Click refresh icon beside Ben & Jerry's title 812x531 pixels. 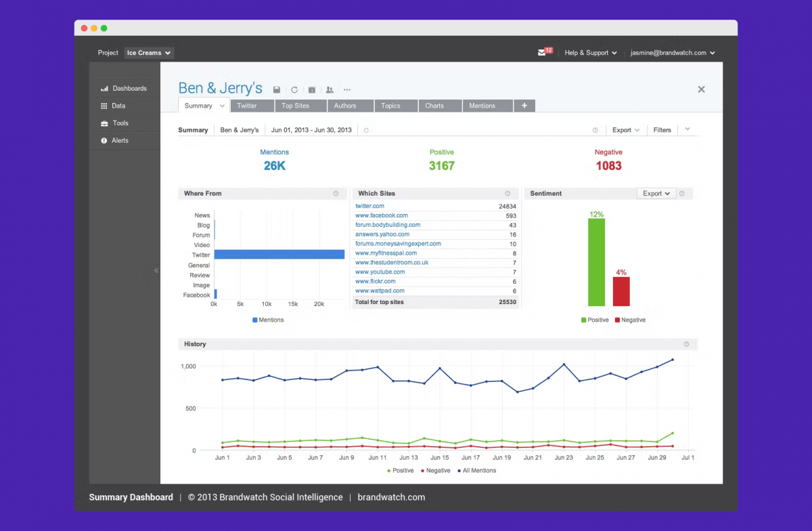(x=294, y=89)
